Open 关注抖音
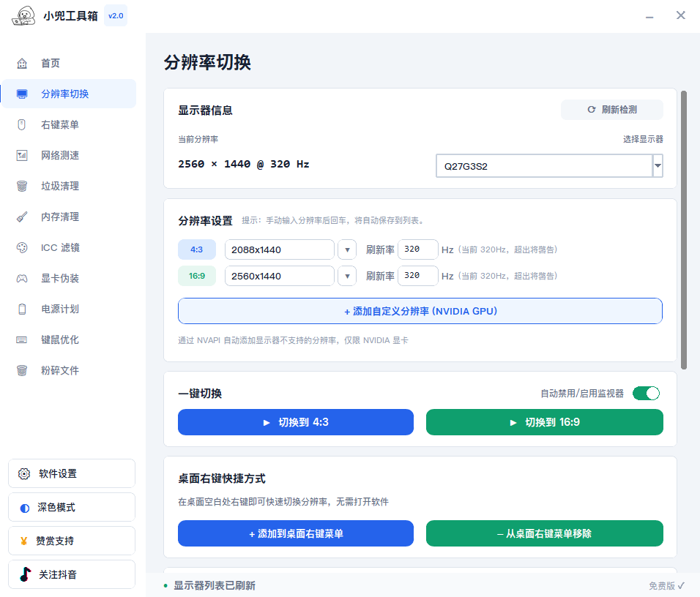The image size is (700, 597). pos(72,574)
